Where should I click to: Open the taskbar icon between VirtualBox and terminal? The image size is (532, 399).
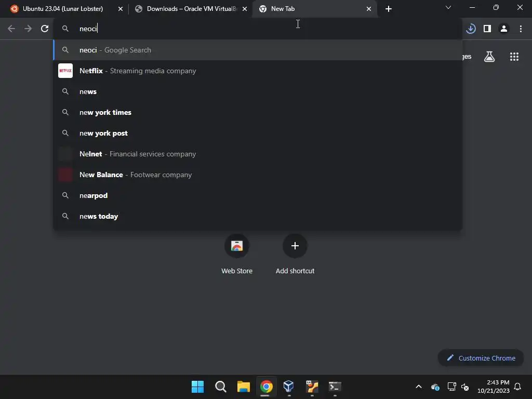point(312,387)
